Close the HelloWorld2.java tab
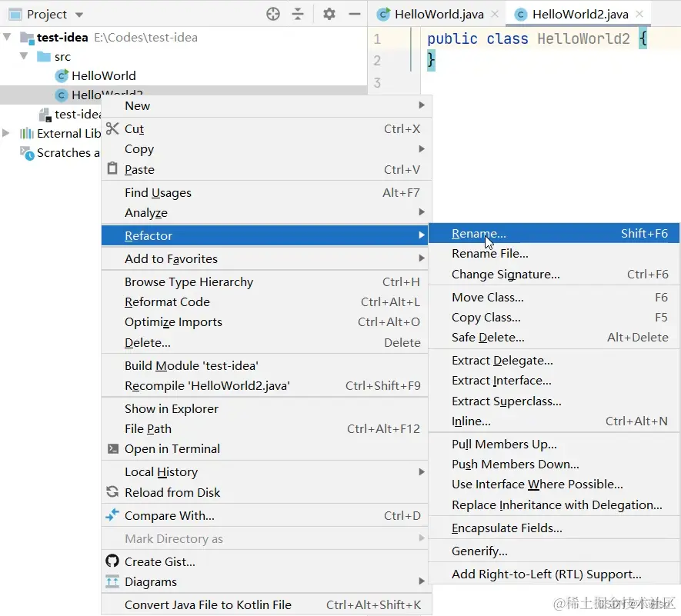 click(x=639, y=14)
